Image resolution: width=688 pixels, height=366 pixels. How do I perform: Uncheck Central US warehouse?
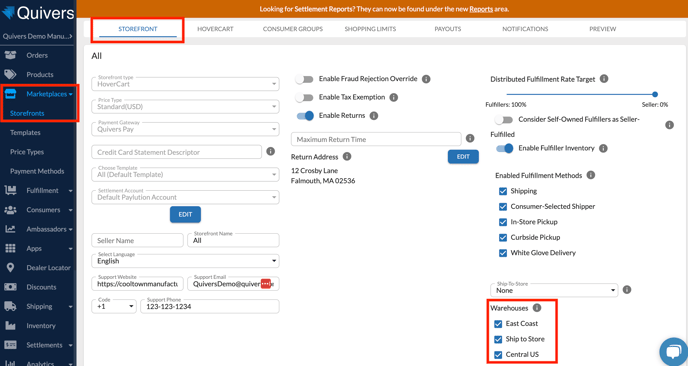[x=498, y=355]
